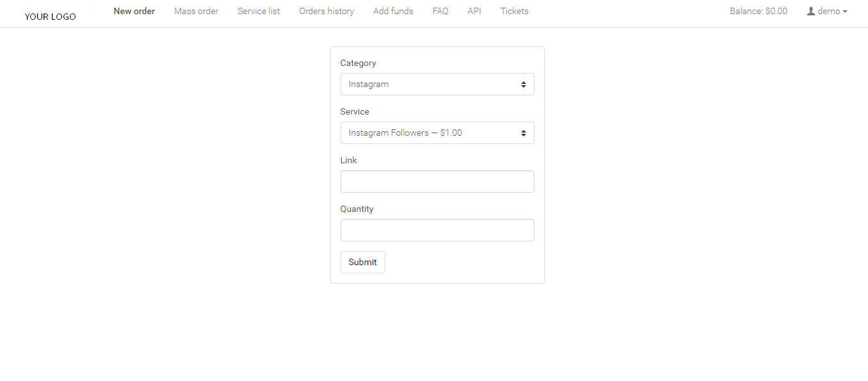The image size is (868, 381).
Task: Click the Quantity field label
Action: tap(357, 209)
